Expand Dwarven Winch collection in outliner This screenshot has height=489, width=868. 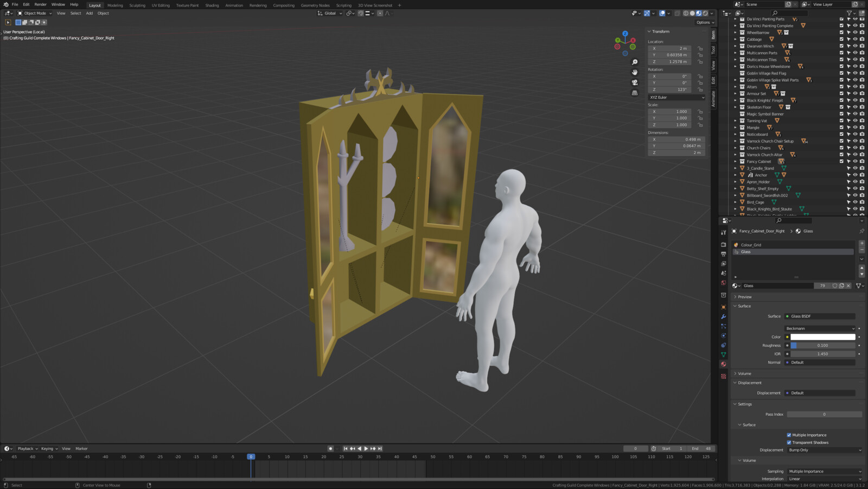click(x=736, y=46)
